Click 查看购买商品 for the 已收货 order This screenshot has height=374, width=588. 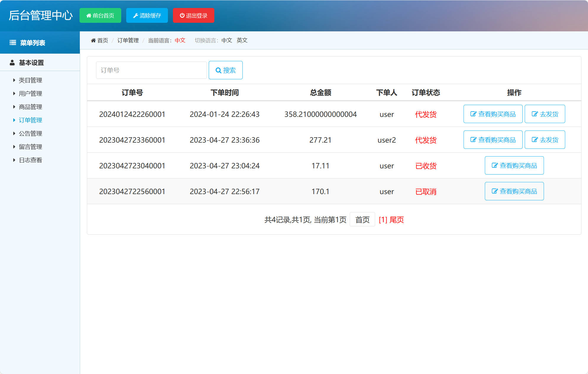tap(514, 165)
